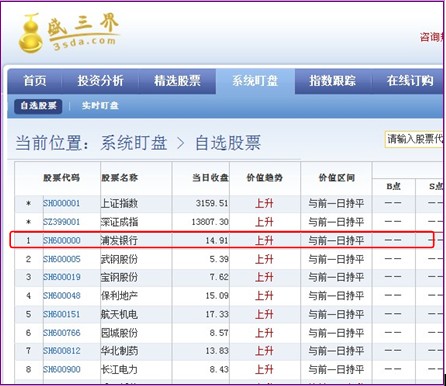Image resolution: width=446 pixels, height=386 pixels.
Task: Open stock code SH600151 link
Action: click(62, 314)
